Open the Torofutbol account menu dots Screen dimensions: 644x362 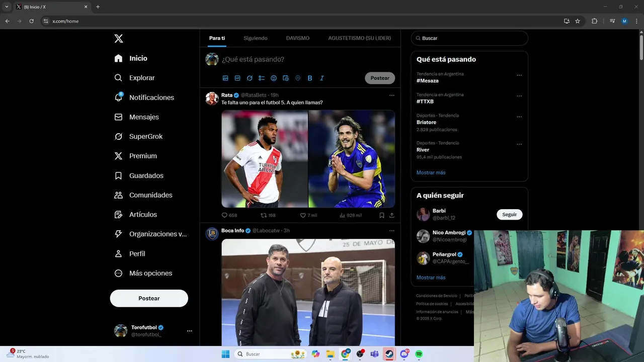pos(190,331)
